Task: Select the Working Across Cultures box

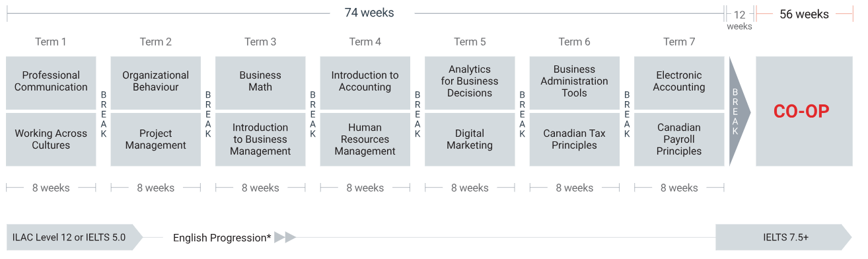Action: pos(51,139)
